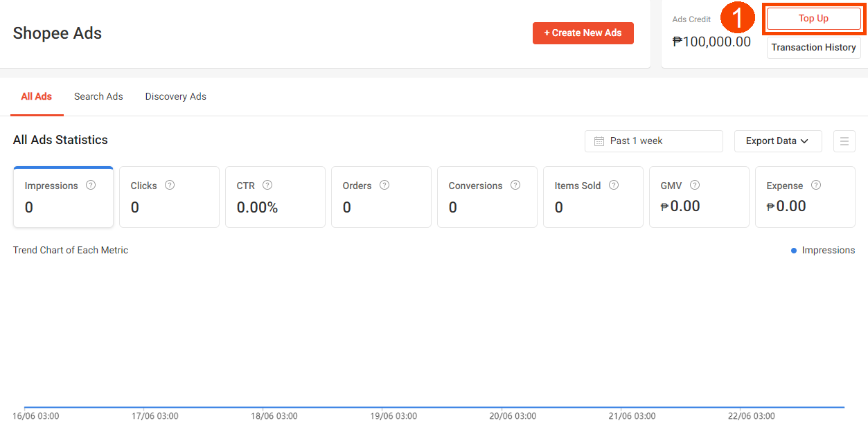The width and height of the screenshot is (868, 432).
Task: Click the Ads Credit label
Action: point(691,19)
